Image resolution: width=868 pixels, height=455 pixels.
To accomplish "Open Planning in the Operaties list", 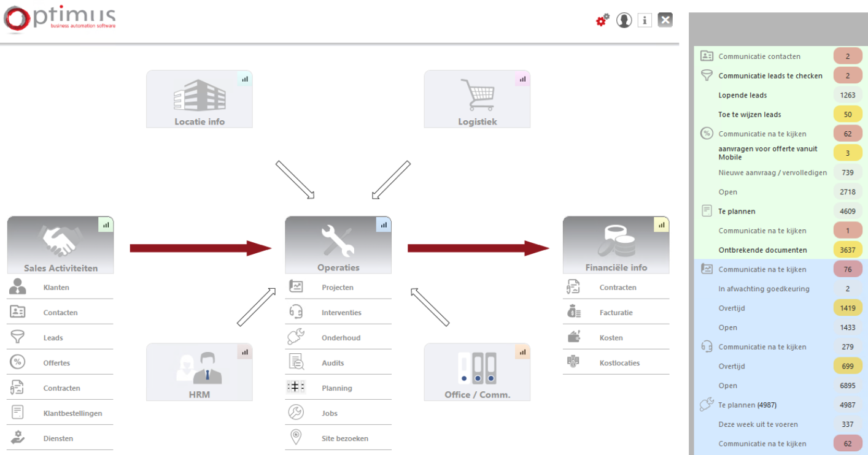I will click(336, 388).
